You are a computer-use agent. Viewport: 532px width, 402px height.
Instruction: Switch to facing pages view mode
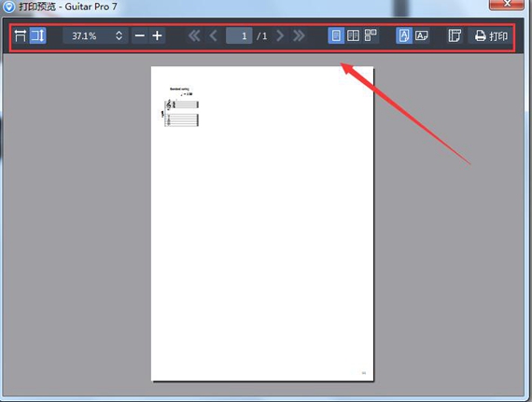tap(353, 35)
